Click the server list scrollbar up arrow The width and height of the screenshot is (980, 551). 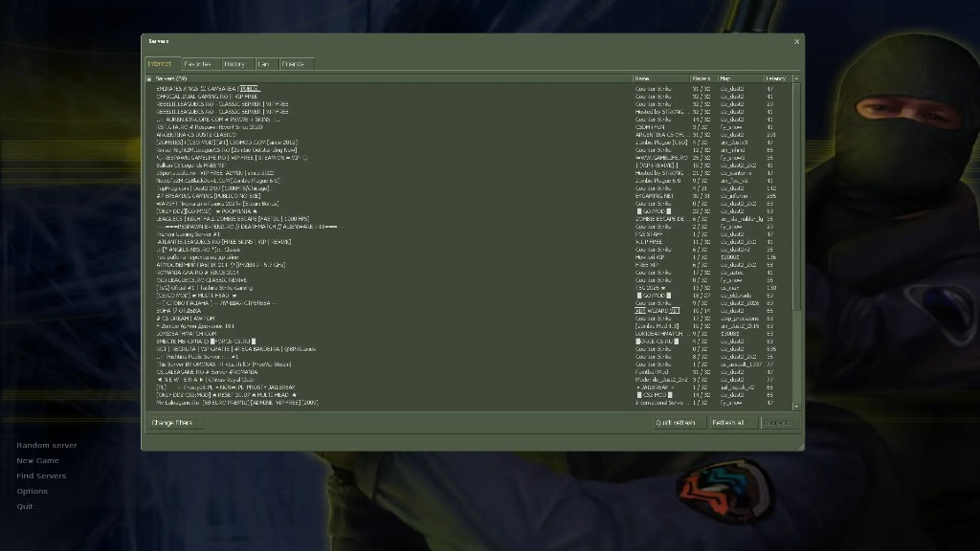[x=796, y=78]
